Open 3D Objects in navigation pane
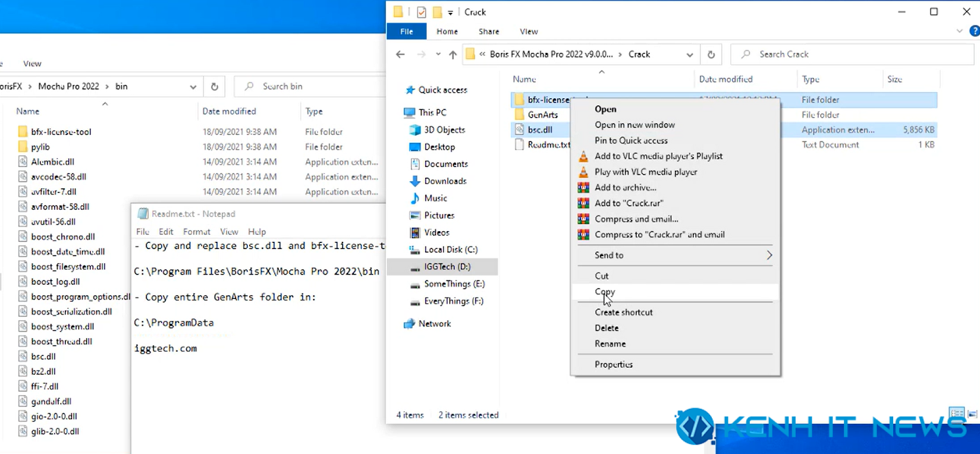This screenshot has height=454, width=980. [444, 130]
